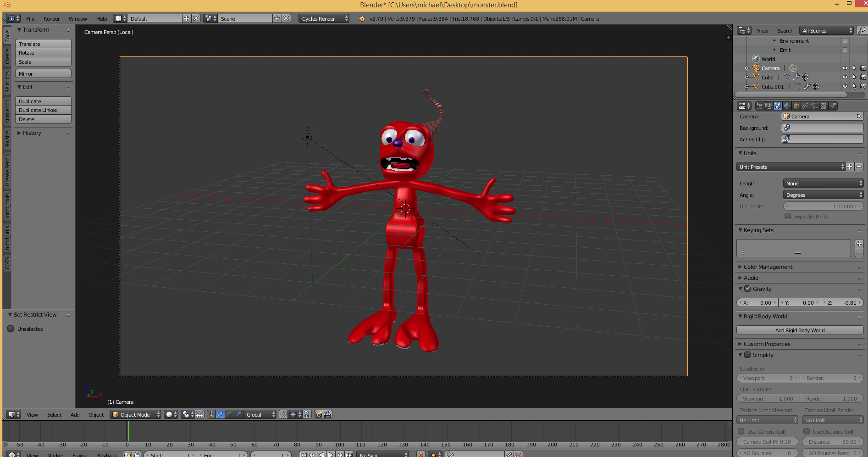Click the Duplicate Linked button
The image size is (868, 457).
[43, 110]
